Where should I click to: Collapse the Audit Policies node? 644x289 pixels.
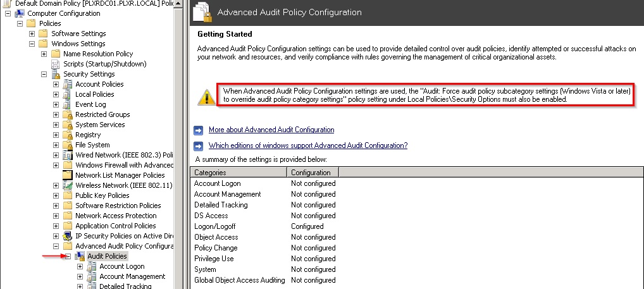tap(68, 256)
